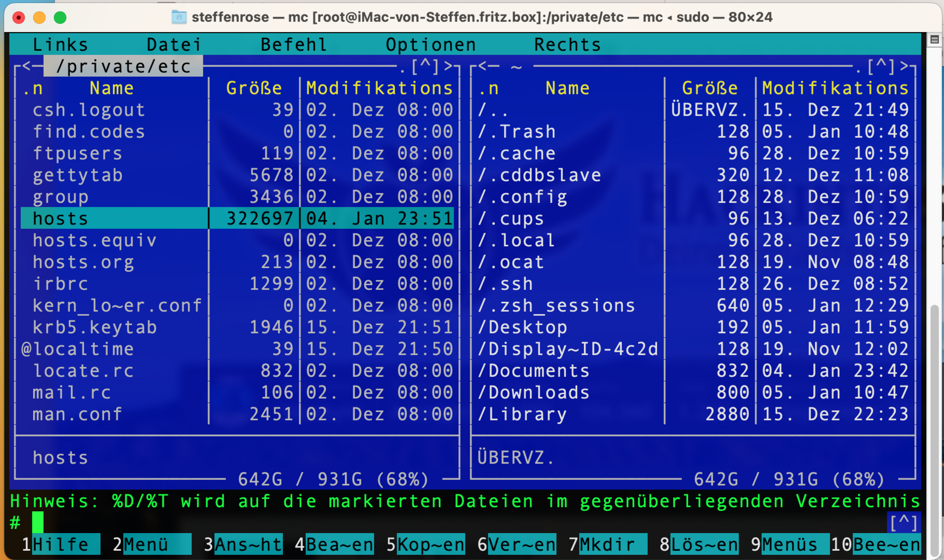The width and height of the screenshot is (944, 560).
Task: Select the parent directory entry
Action: [493, 110]
